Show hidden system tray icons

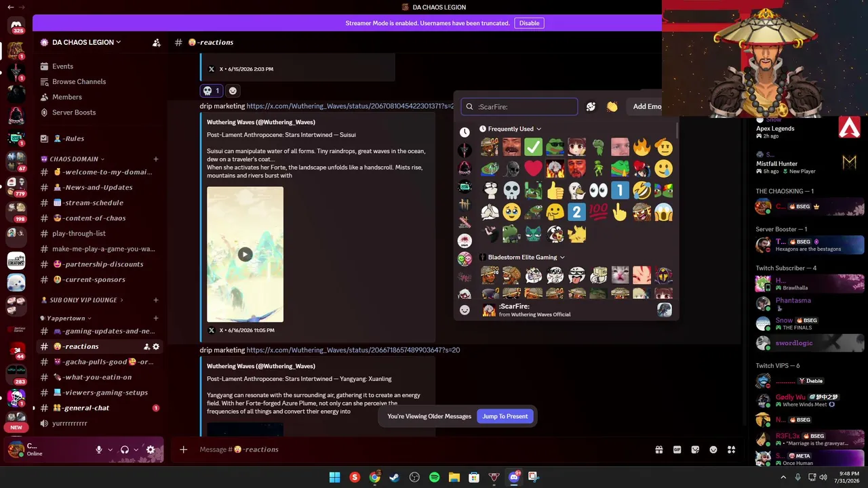click(783, 477)
